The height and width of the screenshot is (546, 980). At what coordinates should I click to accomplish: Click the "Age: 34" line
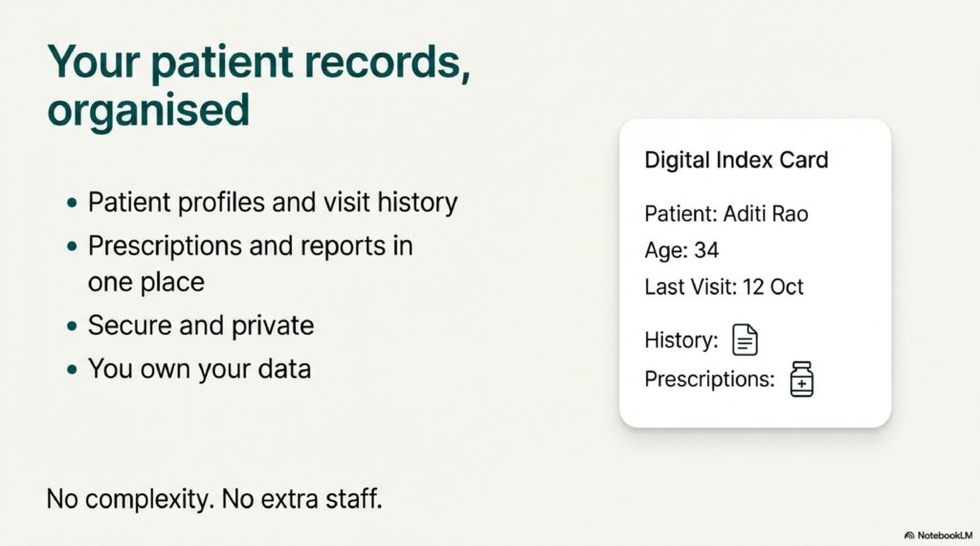point(681,251)
